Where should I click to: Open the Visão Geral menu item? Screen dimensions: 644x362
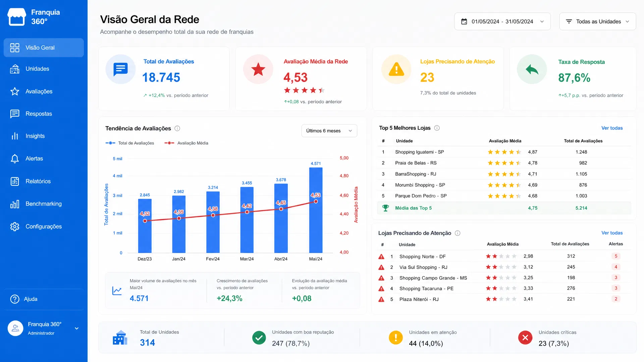[x=44, y=48]
